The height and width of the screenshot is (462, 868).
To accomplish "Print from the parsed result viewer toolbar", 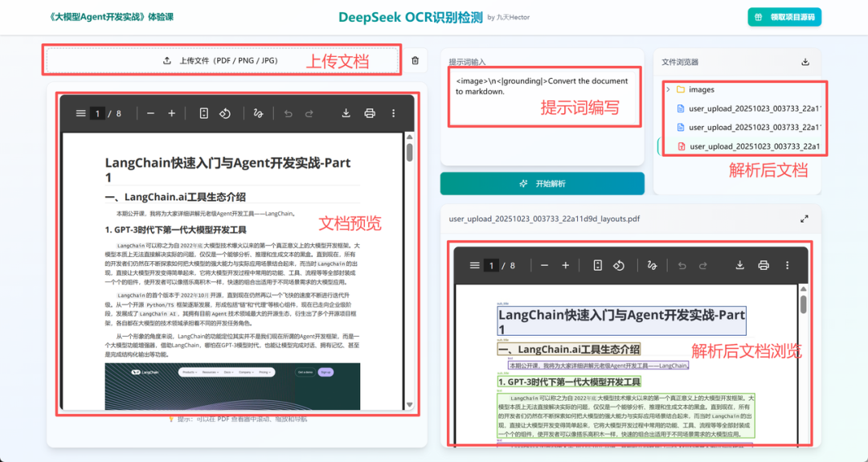I will point(764,266).
